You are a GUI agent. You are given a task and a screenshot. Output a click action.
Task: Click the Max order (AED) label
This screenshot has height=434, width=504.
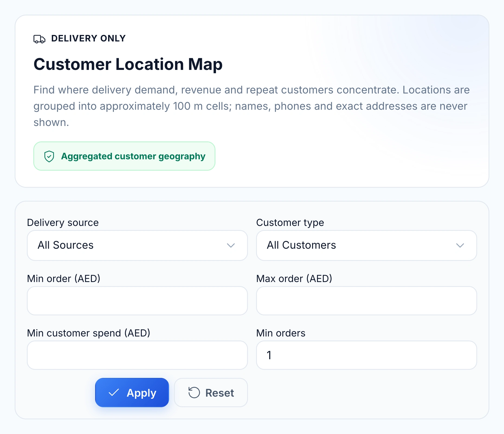[x=294, y=278]
